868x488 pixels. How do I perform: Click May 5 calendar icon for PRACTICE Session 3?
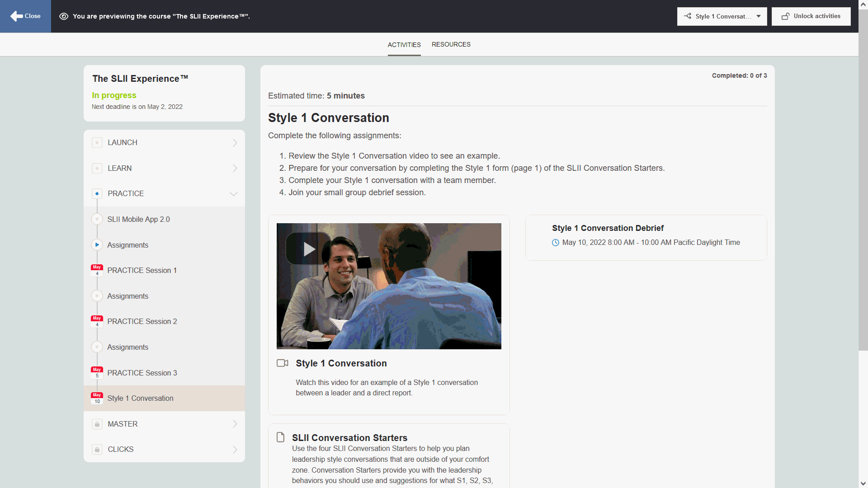click(x=97, y=373)
